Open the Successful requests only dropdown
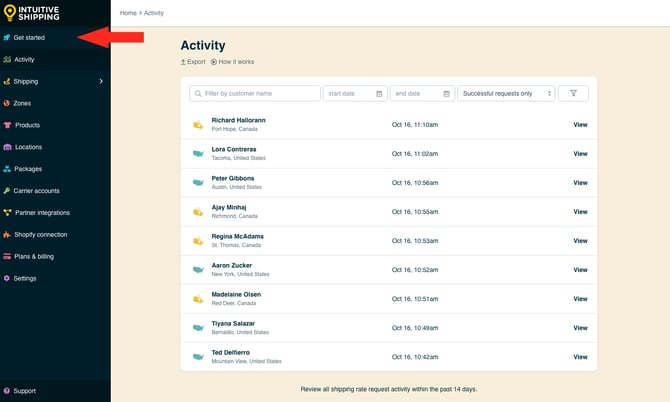Image resolution: width=670 pixels, height=402 pixels. click(x=506, y=94)
